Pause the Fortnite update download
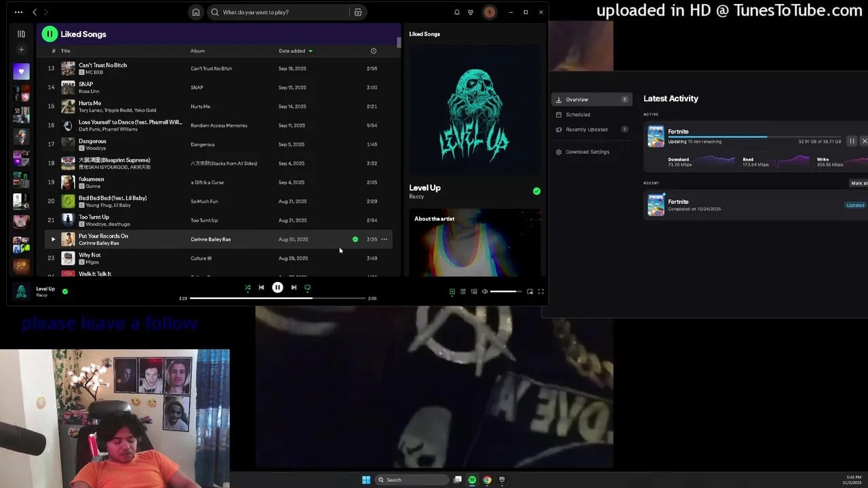This screenshot has height=488, width=868. (x=852, y=141)
